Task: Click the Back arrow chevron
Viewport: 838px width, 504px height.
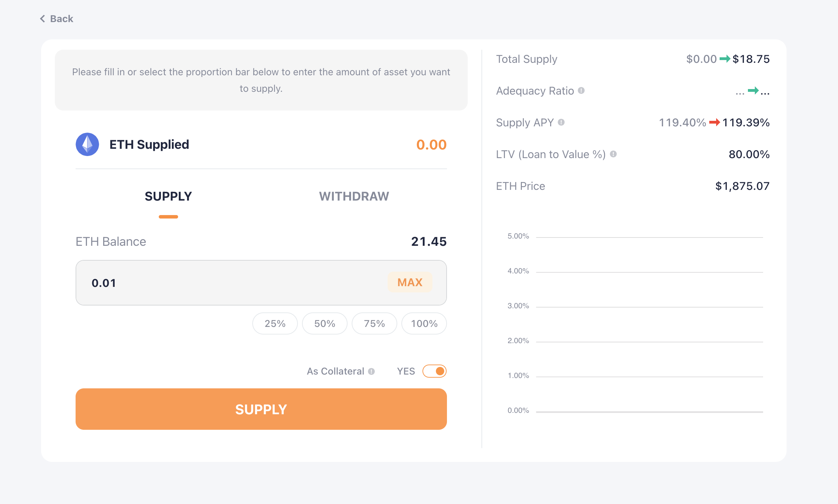Action: tap(42, 19)
